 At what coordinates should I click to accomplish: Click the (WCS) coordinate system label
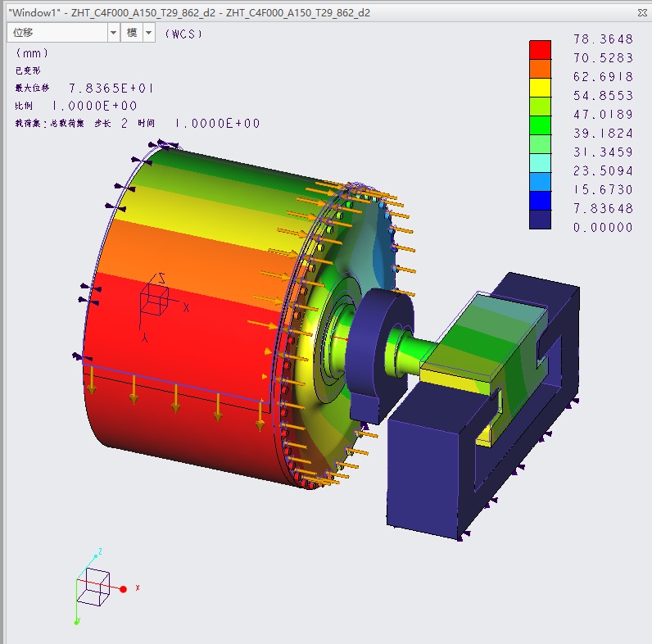click(183, 34)
